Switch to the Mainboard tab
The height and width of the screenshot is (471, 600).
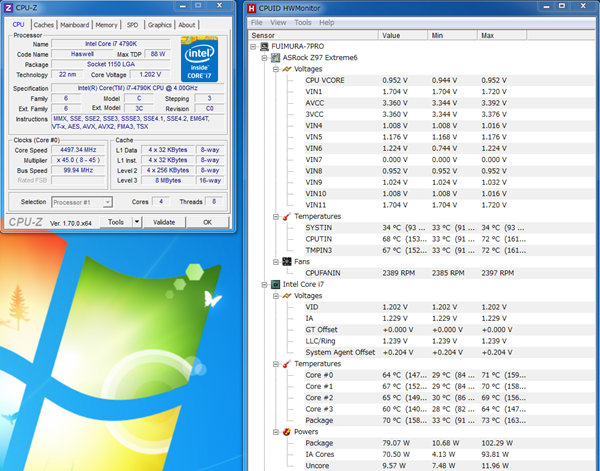click(x=75, y=25)
